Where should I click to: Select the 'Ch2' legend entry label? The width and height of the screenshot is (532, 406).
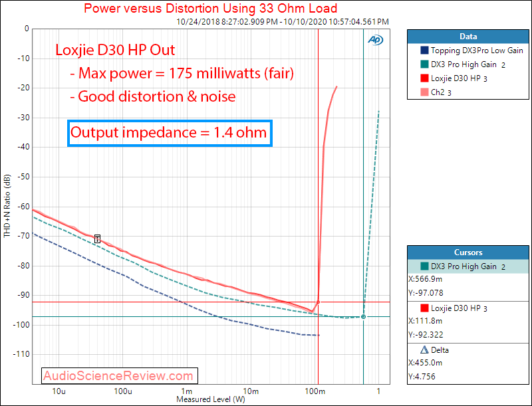(x=438, y=92)
